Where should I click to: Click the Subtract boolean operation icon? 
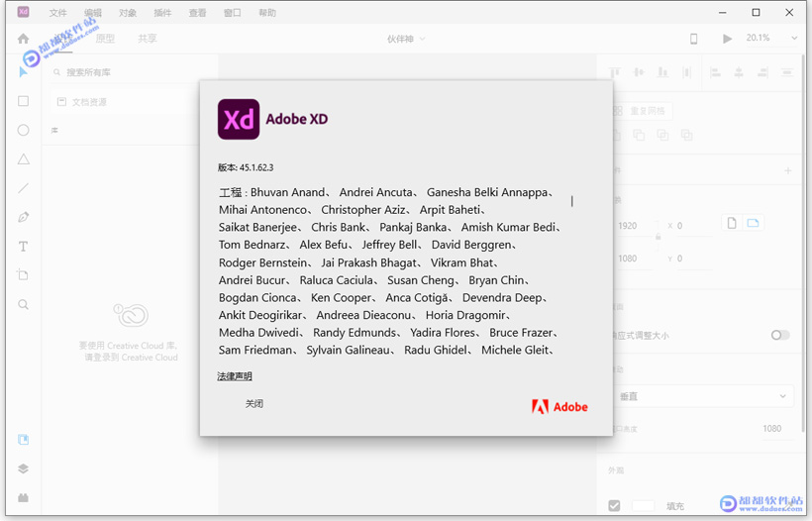click(x=639, y=135)
